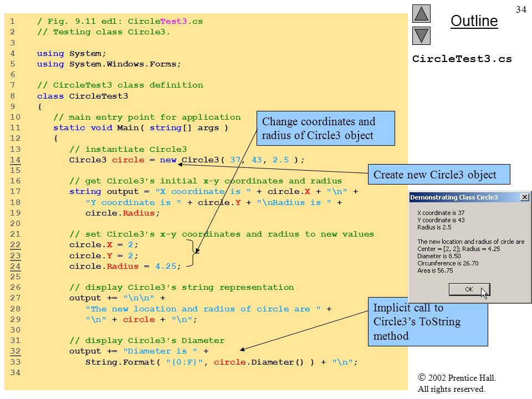The height and width of the screenshot is (399, 532).
Task: Click 'Diameter is' string on line 32
Action: pos(160,351)
